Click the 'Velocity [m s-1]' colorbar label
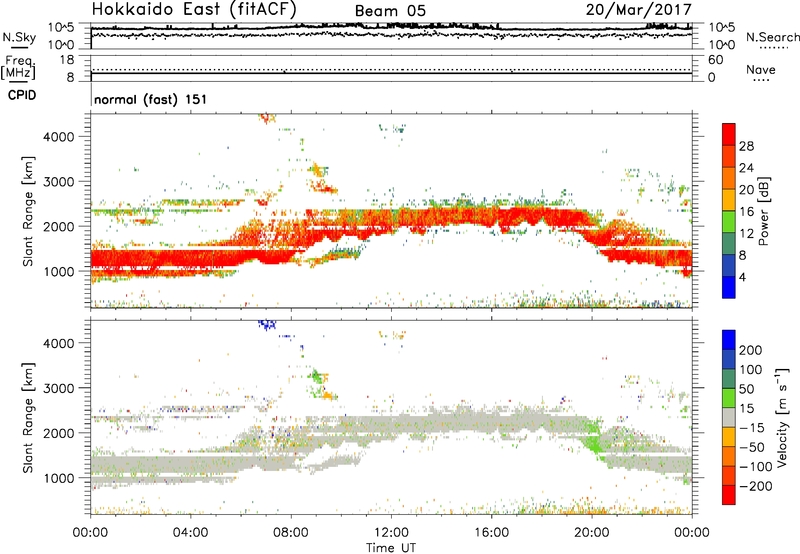Image resolution: width=800 pixels, height=554 pixels. pos(782,417)
